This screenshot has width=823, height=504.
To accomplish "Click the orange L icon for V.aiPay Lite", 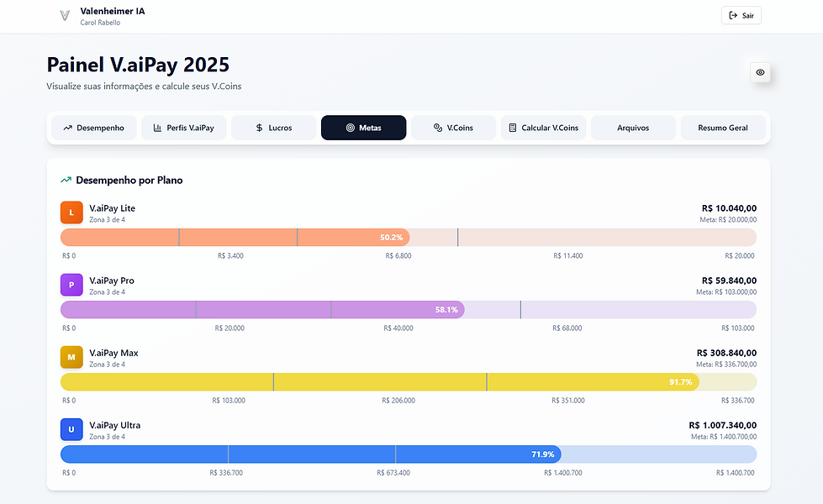I will pyautogui.click(x=71, y=213).
